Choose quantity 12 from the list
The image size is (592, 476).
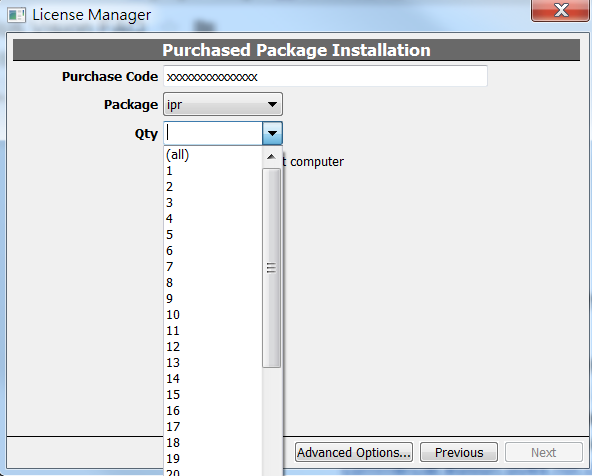click(x=213, y=347)
